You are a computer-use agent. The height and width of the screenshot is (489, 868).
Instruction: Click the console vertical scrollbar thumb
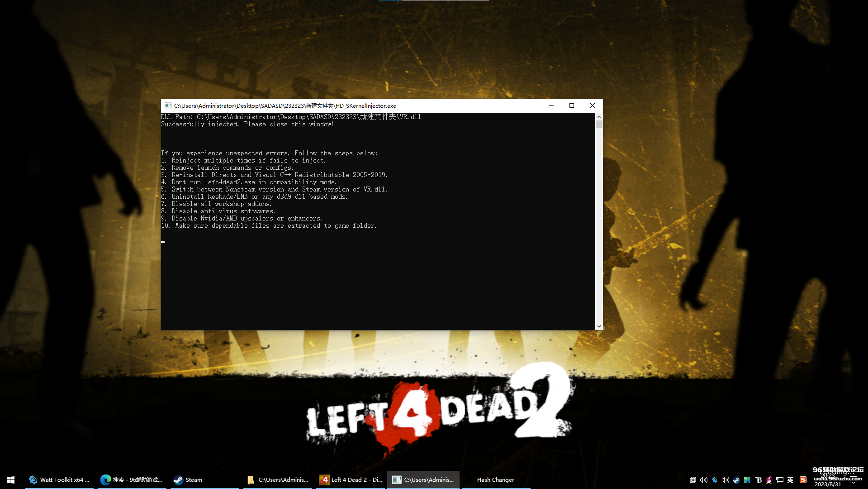coord(599,124)
